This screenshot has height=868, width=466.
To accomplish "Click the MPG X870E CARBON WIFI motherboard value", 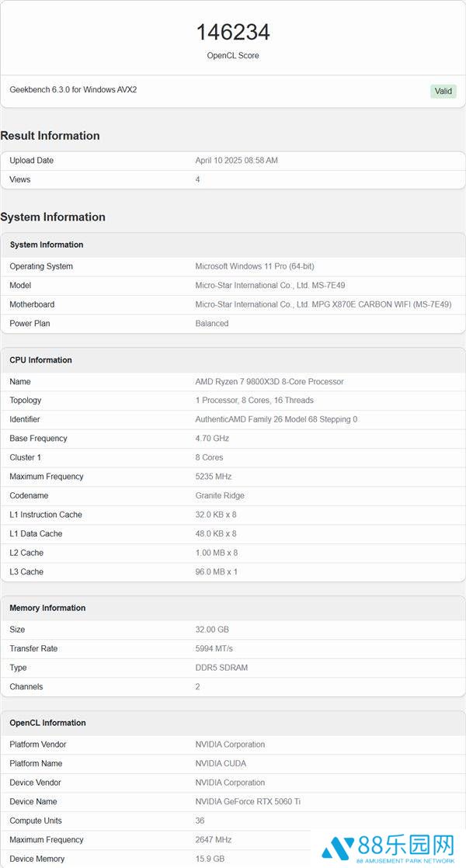I will point(323,304).
